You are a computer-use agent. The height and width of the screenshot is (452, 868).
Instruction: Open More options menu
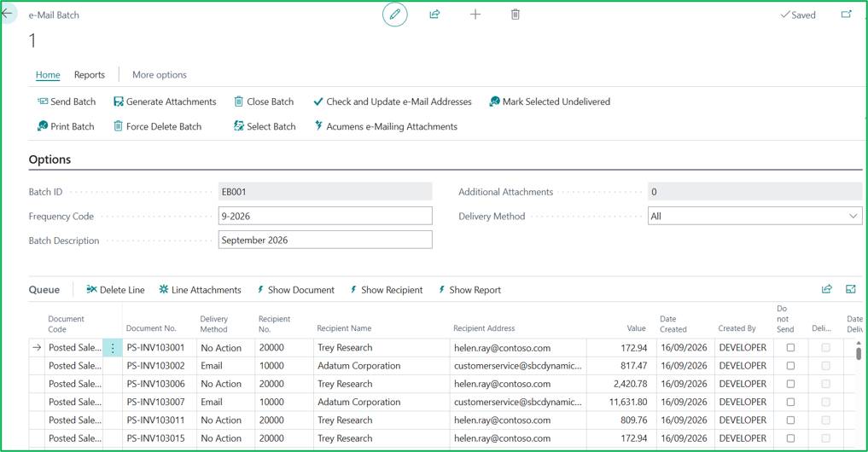(x=160, y=75)
